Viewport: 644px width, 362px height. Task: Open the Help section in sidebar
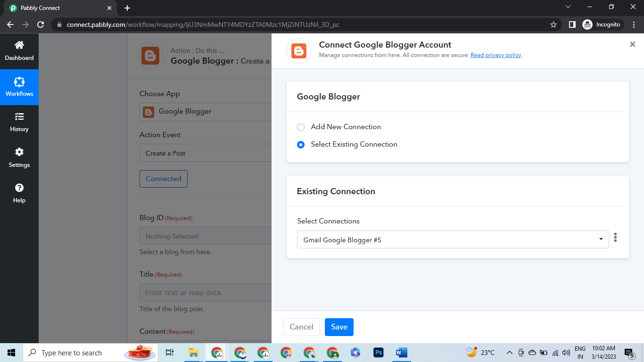pyautogui.click(x=19, y=193)
